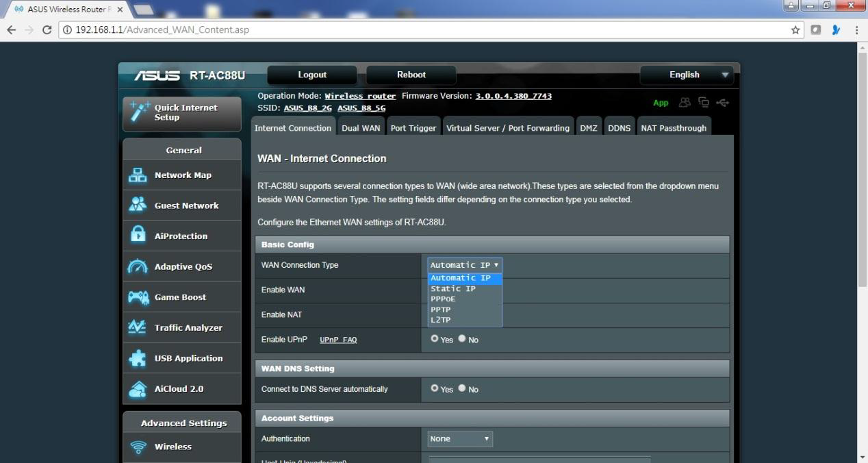The width and height of the screenshot is (868, 463).
Task: Click the Network Map icon
Action: [x=138, y=175]
